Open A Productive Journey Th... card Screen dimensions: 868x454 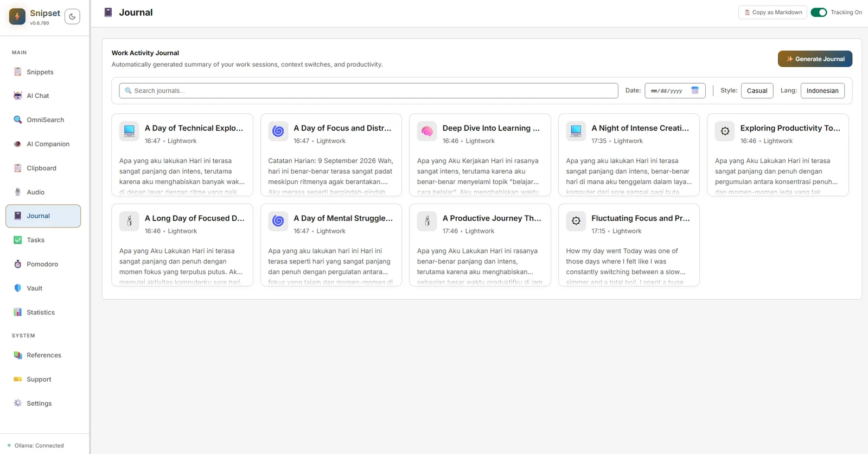coord(480,245)
